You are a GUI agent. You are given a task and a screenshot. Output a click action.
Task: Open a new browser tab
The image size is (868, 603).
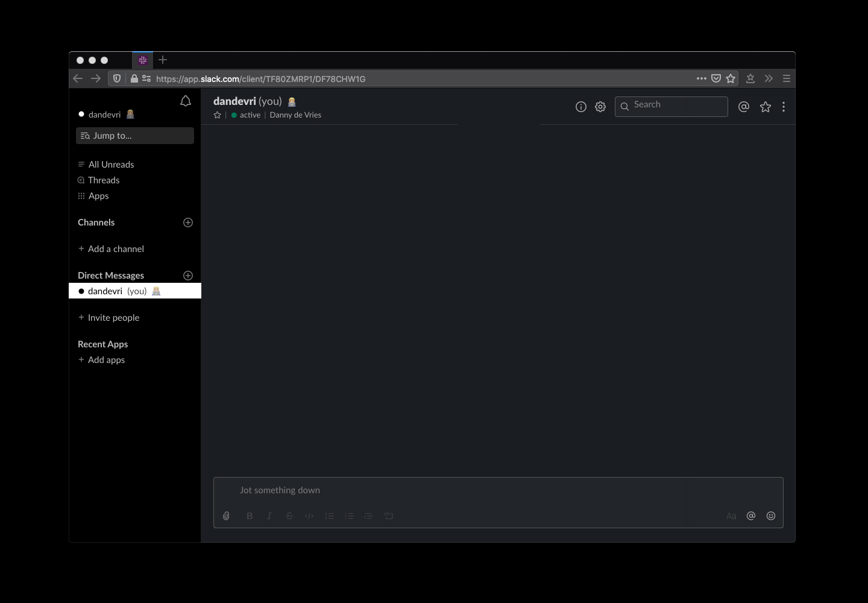click(x=163, y=60)
